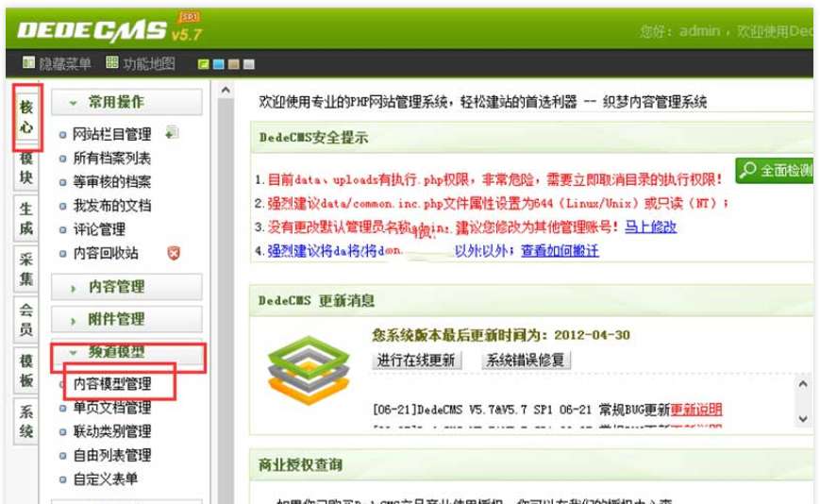Open 我发布的文档
Image resolution: width=820 pixels, height=504 pixels.
112,206
